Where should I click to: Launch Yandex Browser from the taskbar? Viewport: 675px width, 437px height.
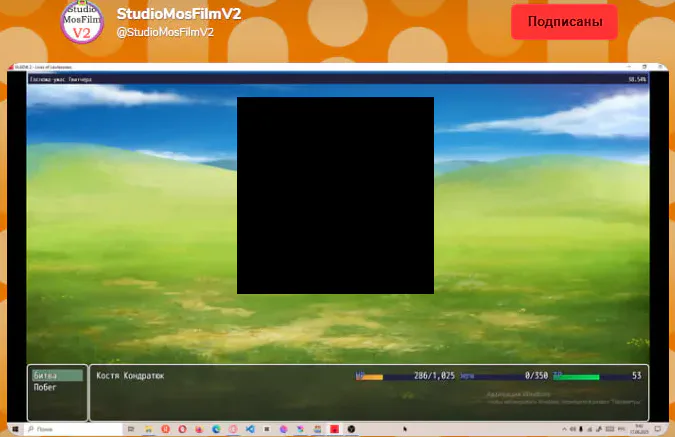tap(165, 429)
